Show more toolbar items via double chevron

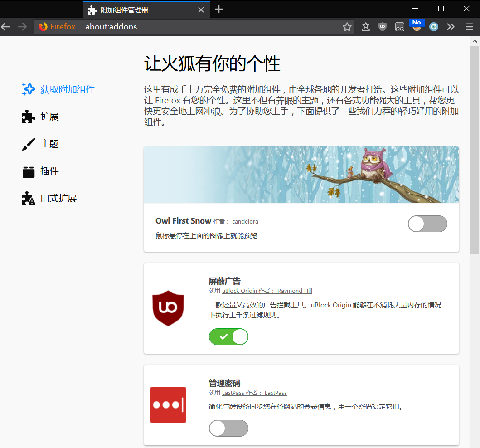pos(451,27)
